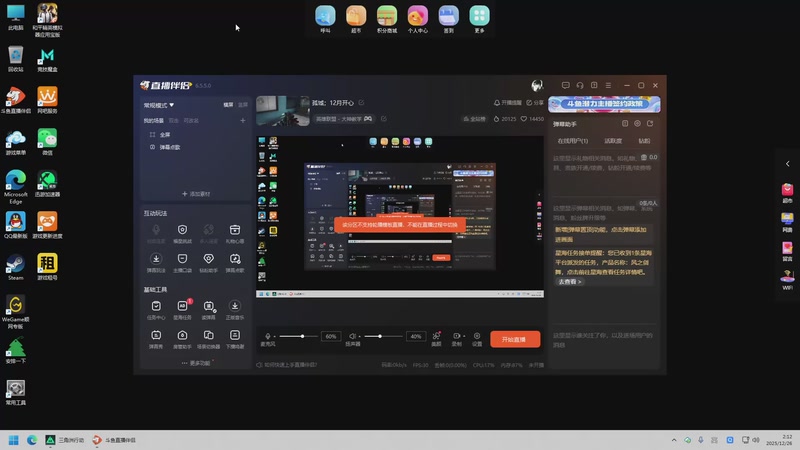Open the 场景切换器 scene switcher icon

[x=208, y=339]
